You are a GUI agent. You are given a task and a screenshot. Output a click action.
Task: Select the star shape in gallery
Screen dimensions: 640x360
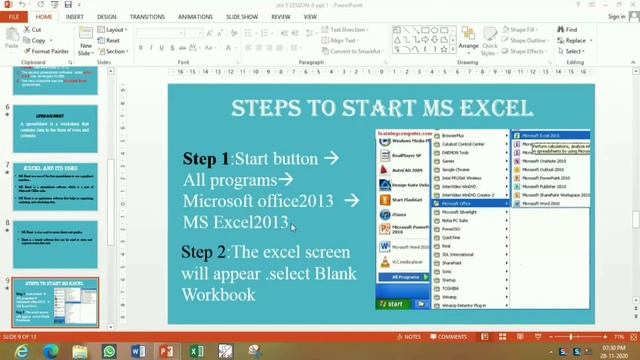pos(444,49)
